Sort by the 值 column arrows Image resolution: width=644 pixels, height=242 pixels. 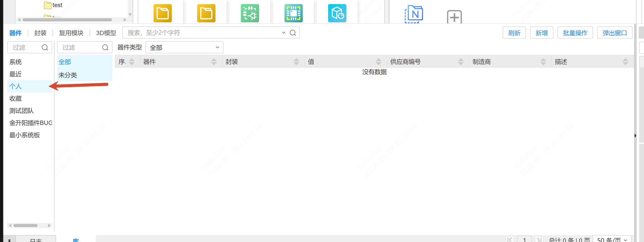coord(378,62)
